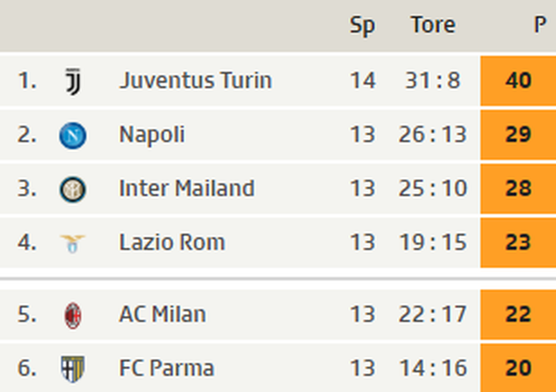Click Napoli orange points cell showing 29
The width and height of the screenshot is (556, 392).
518,135
